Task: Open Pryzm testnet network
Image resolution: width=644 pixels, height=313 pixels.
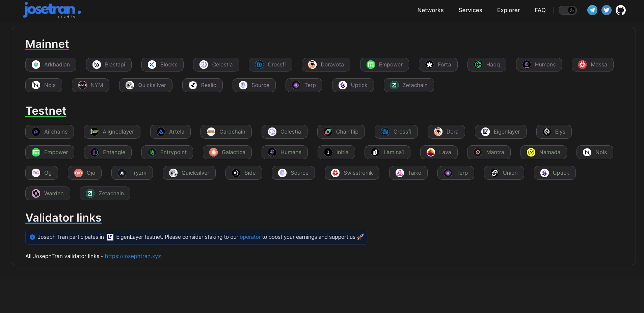Action: coord(132,173)
